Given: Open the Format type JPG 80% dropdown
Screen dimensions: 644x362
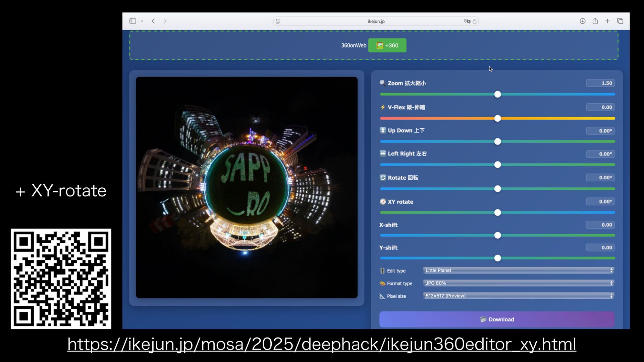Looking at the screenshot, I should tap(519, 283).
